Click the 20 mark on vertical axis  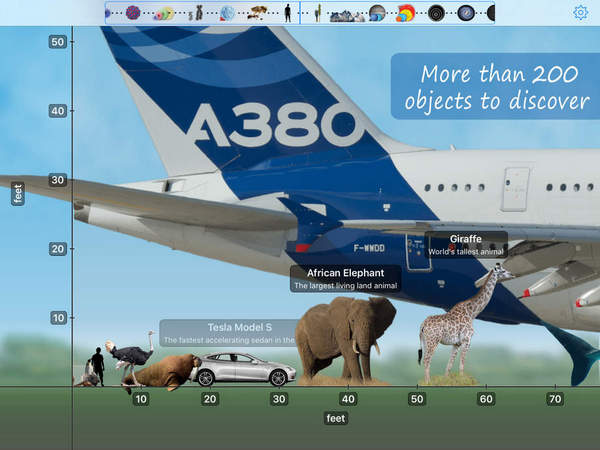58,249
